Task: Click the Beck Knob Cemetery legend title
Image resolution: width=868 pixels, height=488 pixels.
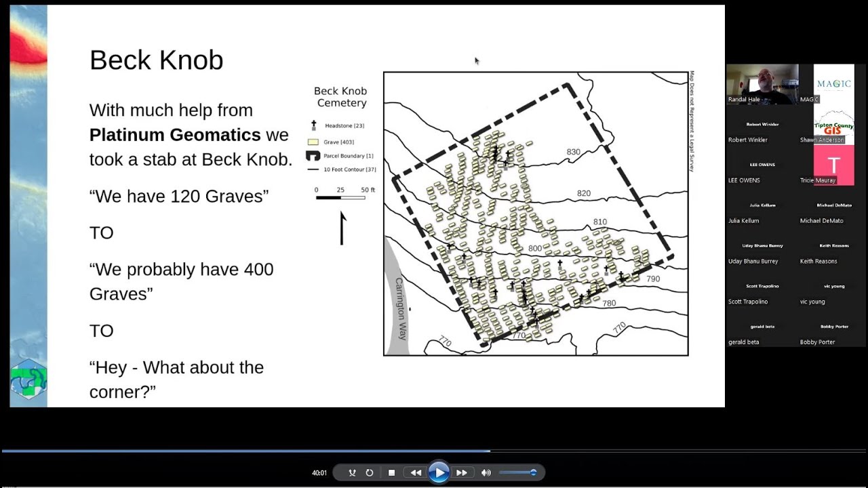Action: [x=341, y=97]
